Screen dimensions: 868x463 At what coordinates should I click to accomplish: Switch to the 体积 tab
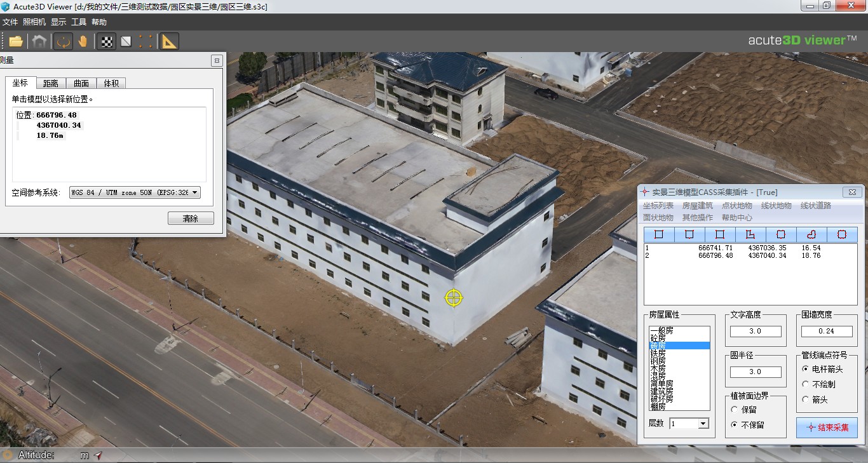click(x=111, y=83)
